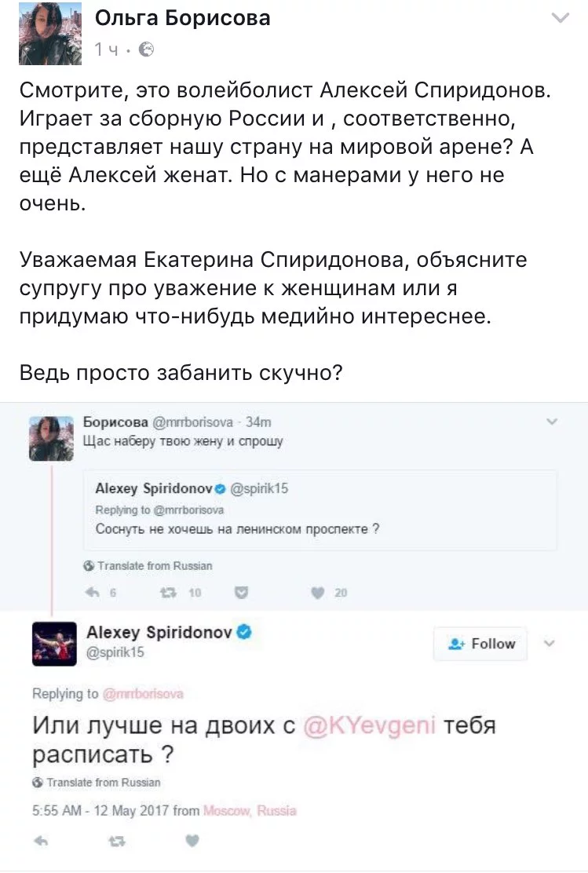Open the Ольга Борисова profile name link
Image resolution: width=588 pixels, height=873 pixels.
[182, 18]
